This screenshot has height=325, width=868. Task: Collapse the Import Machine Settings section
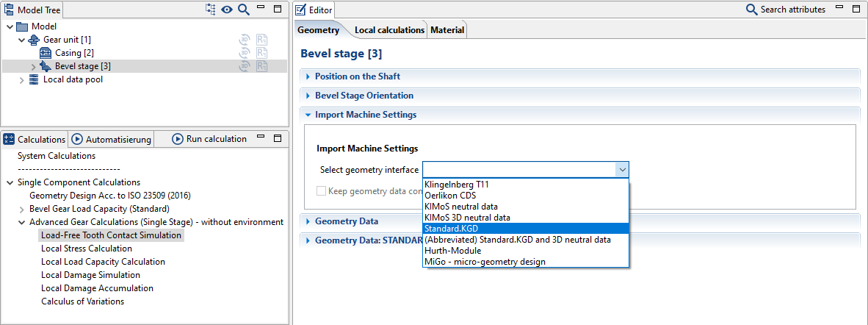(308, 115)
